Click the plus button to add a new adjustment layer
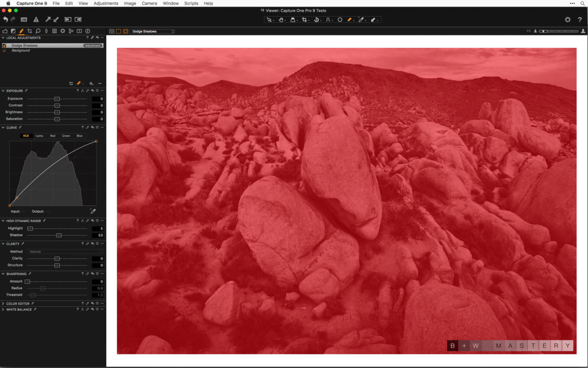Screen dimensions: 588x368 coord(91,83)
